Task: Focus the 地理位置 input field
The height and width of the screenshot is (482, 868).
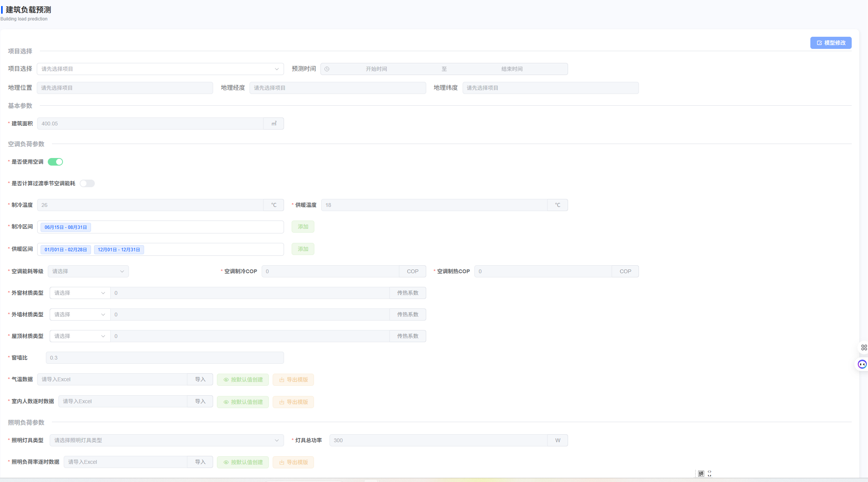Action: pos(125,88)
